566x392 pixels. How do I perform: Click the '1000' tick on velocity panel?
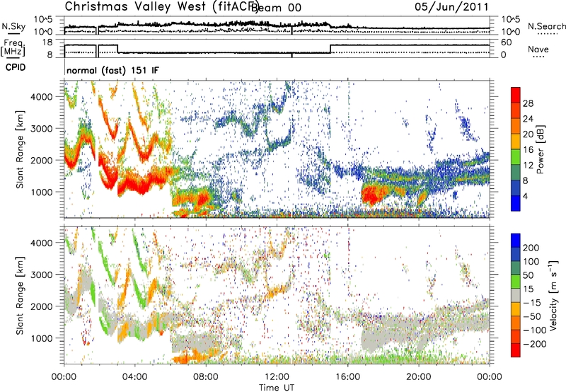click(x=41, y=338)
